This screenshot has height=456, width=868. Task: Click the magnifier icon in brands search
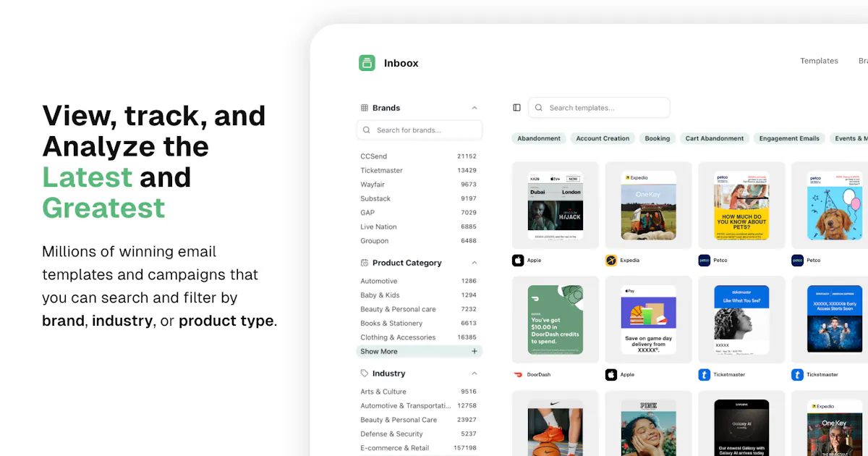click(x=367, y=130)
